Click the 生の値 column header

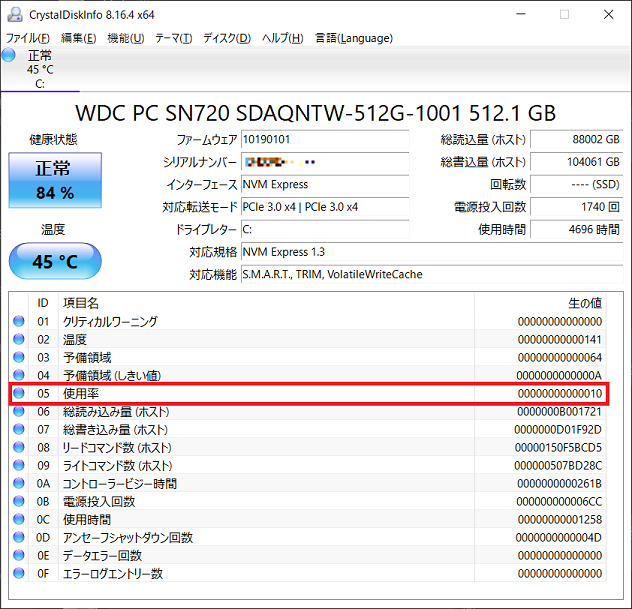541,303
